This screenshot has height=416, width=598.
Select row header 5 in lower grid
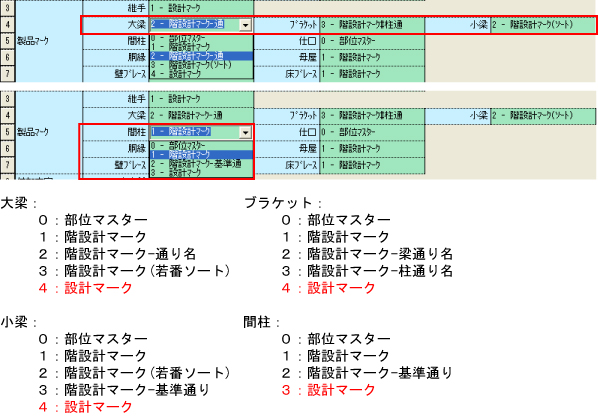(x=7, y=132)
